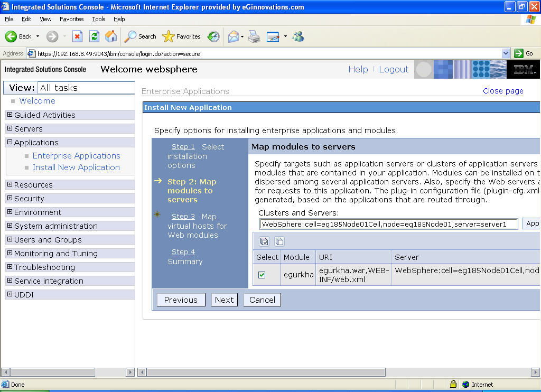Go to the Home page icon

coord(111,36)
